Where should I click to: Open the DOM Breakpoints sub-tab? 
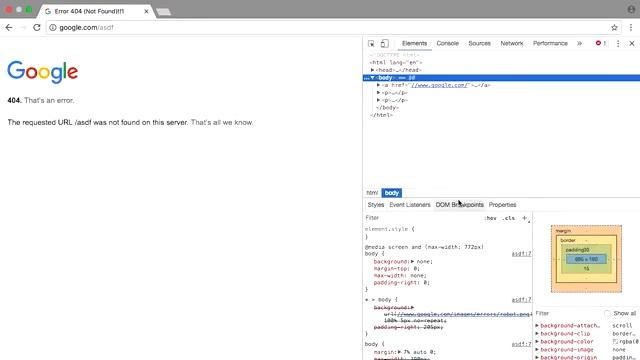pyautogui.click(x=459, y=204)
